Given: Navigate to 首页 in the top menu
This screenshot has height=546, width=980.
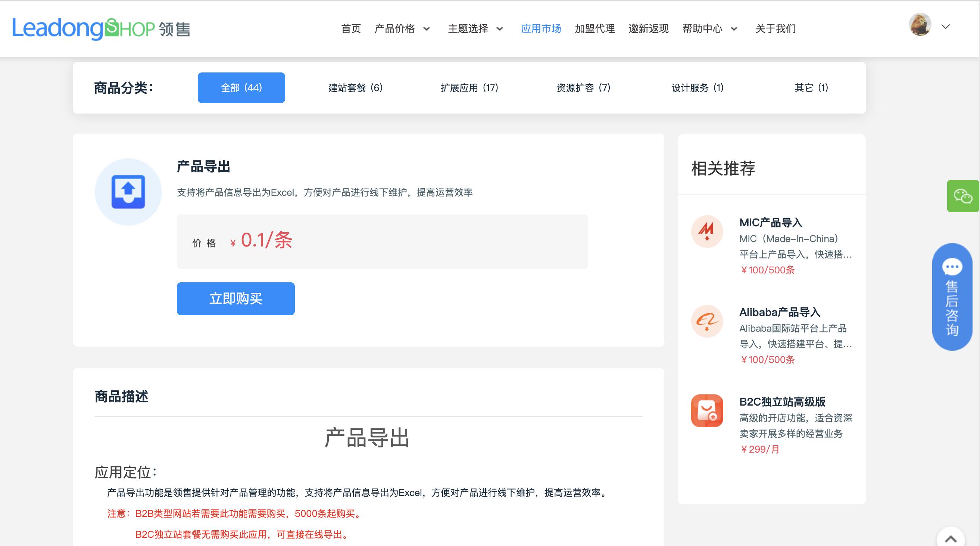Looking at the screenshot, I should click(x=351, y=28).
